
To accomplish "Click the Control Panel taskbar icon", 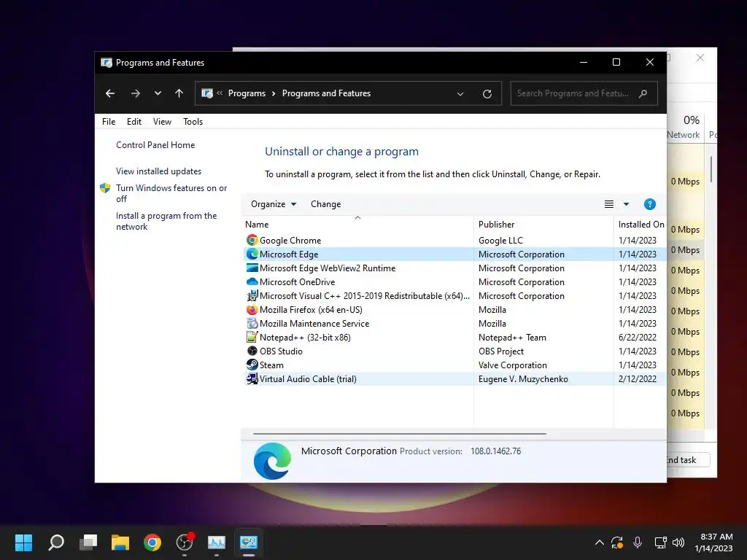I will pos(249,542).
